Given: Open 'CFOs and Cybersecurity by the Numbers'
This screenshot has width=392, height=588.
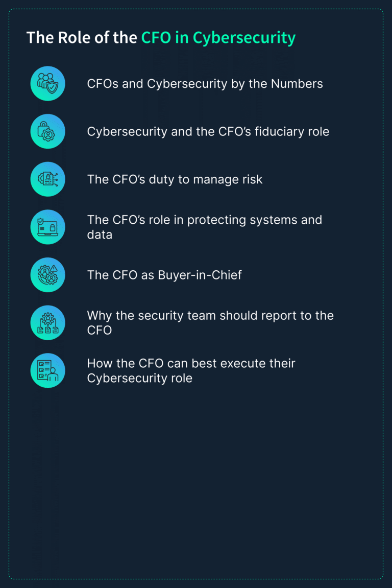Looking at the screenshot, I should point(205,84).
